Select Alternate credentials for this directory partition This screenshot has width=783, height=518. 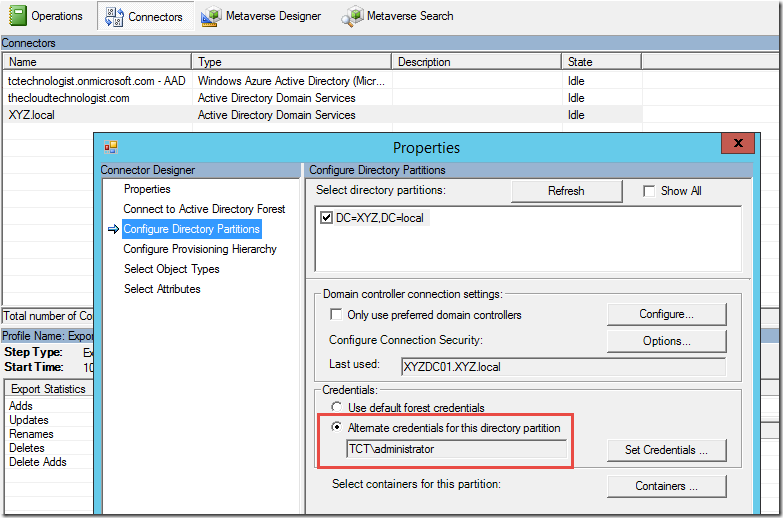pos(337,427)
